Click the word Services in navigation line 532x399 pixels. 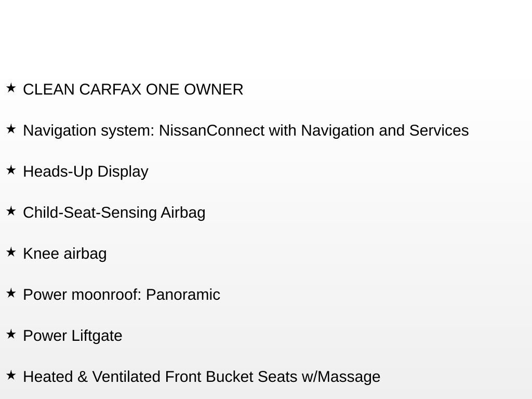point(439,130)
